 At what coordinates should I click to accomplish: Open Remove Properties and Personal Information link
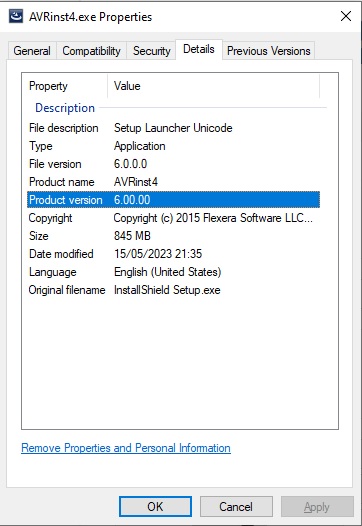tap(126, 448)
